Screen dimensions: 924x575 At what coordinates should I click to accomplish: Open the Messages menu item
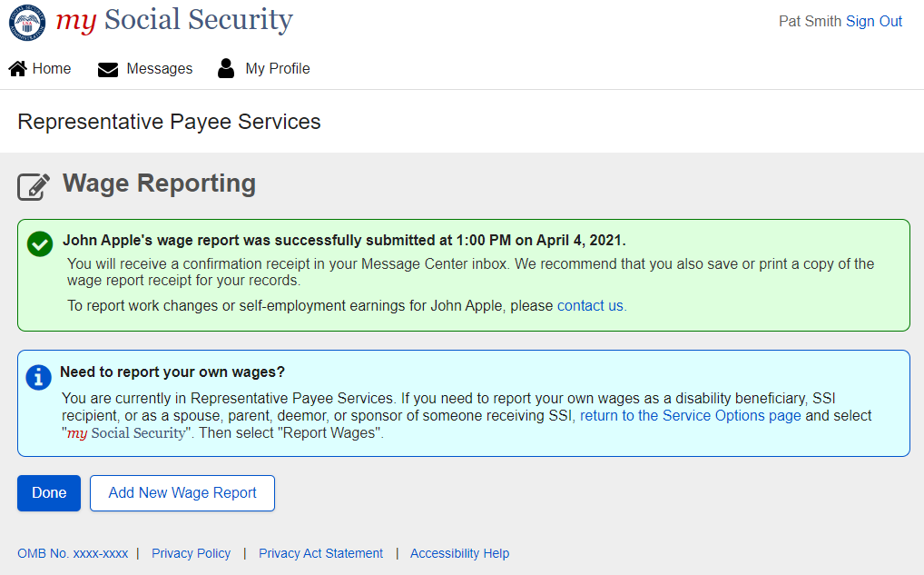point(159,69)
